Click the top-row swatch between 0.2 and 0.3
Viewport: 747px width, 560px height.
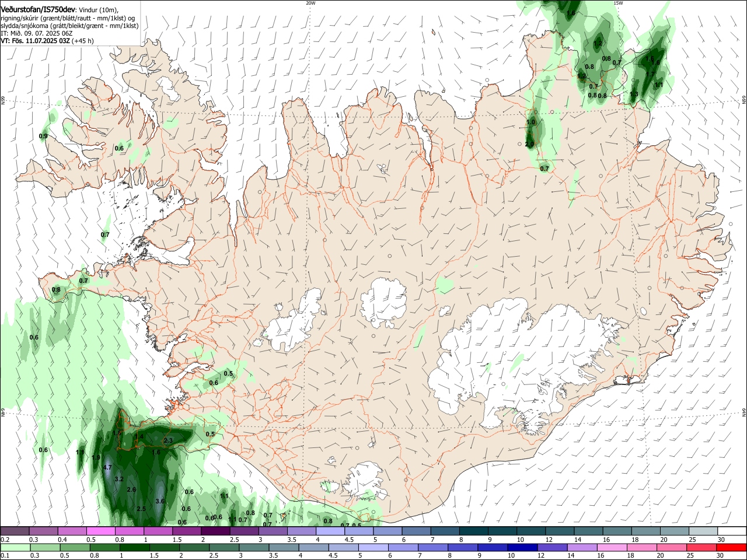coord(15,531)
